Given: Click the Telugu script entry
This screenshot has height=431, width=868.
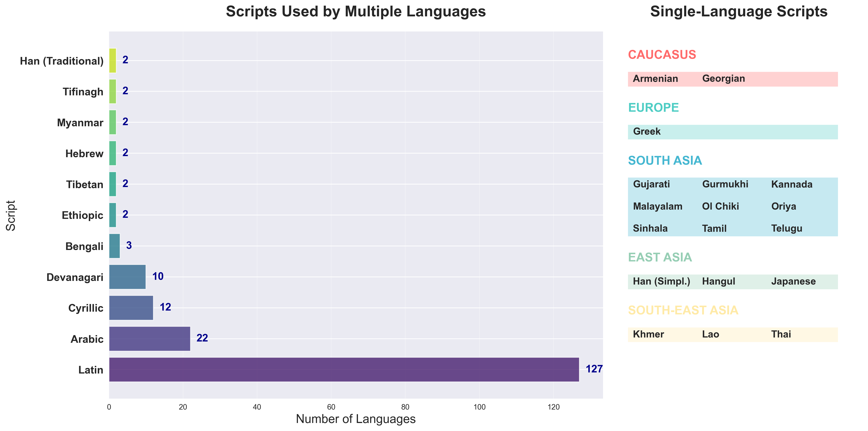Looking at the screenshot, I should click(786, 229).
